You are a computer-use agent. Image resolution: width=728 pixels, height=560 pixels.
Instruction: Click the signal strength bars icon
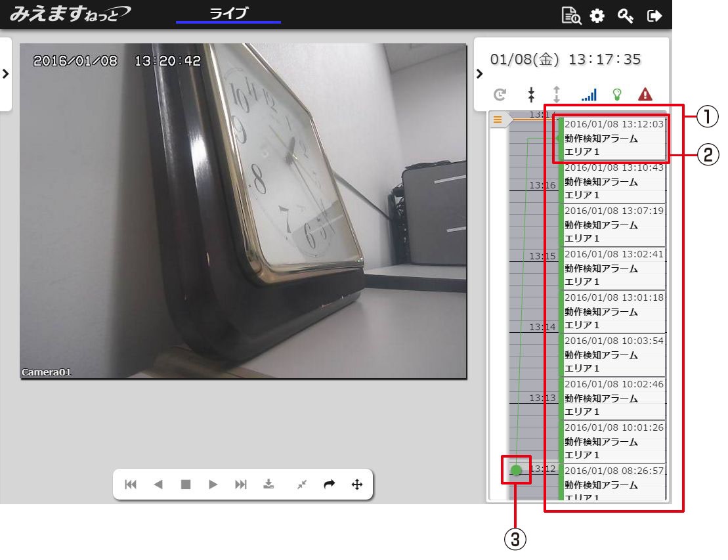tap(589, 95)
